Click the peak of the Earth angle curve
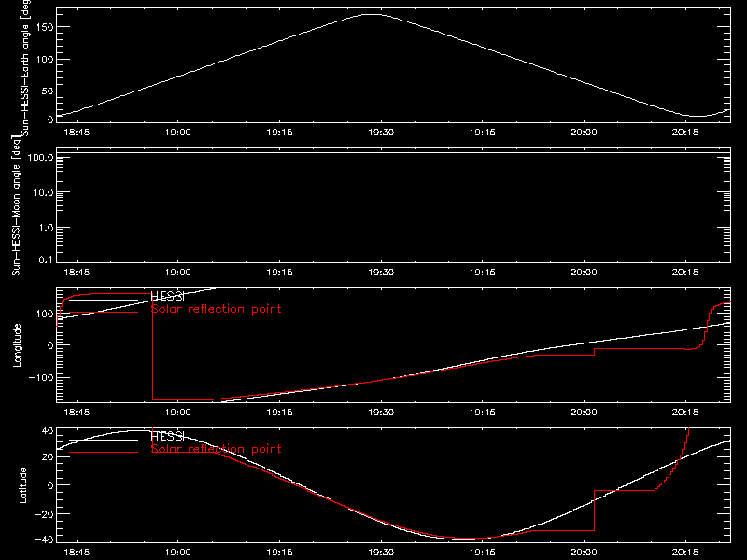 click(x=373, y=14)
